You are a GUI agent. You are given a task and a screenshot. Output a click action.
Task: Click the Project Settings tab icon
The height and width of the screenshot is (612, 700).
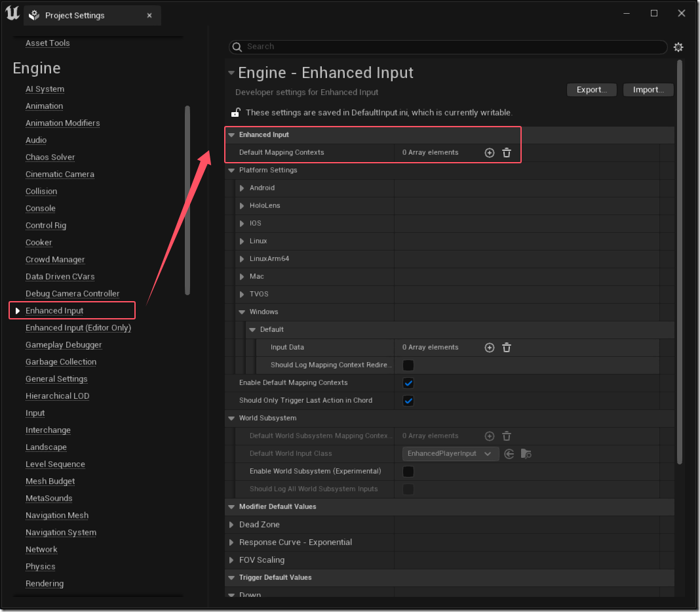[34, 15]
